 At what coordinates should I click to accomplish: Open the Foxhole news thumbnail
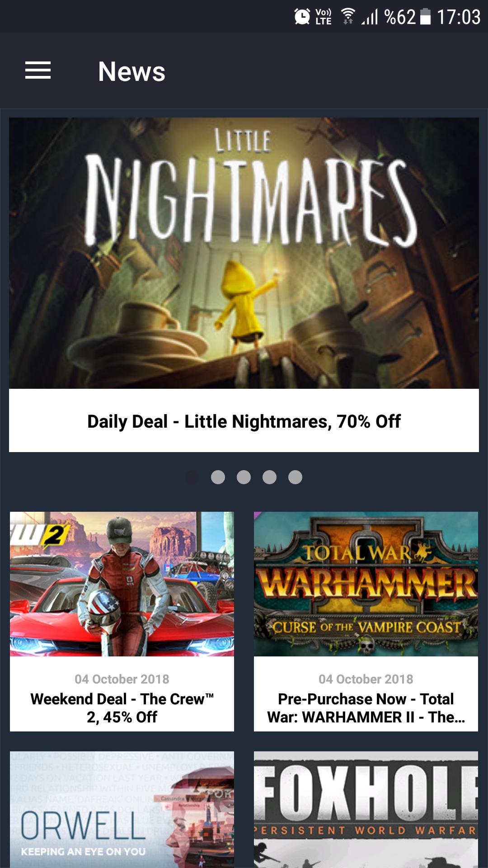[366, 810]
